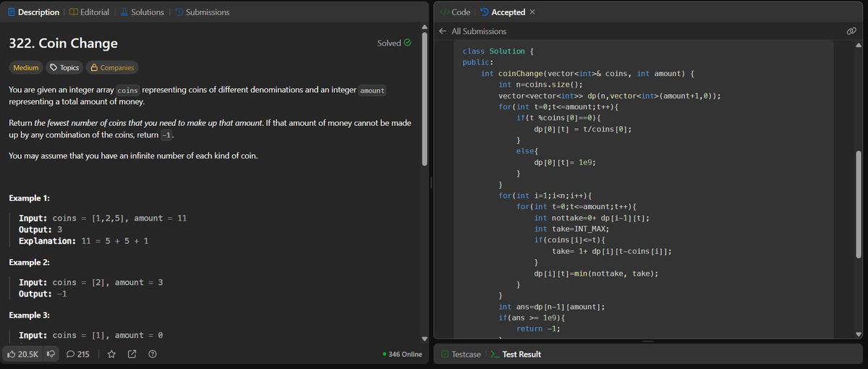This screenshot has height=369, width=868.
Task: Open the Submissions tab
Action: click(x=202, y=12)
